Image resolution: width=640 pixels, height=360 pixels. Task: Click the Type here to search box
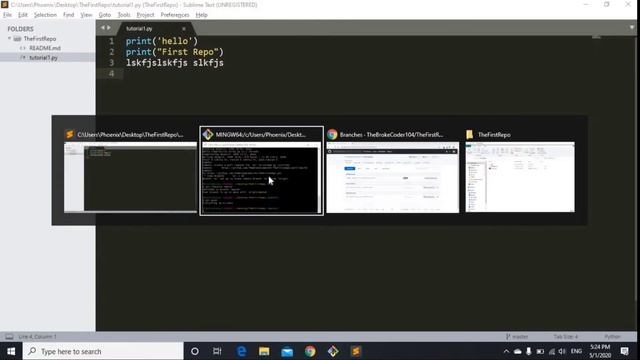[103, 351]
